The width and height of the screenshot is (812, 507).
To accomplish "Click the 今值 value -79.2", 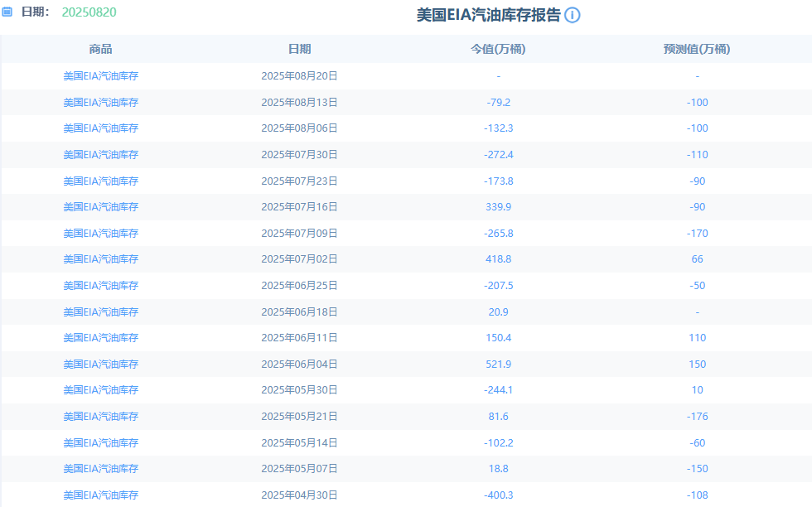I will pyautogui.click(x=499, y=103).
